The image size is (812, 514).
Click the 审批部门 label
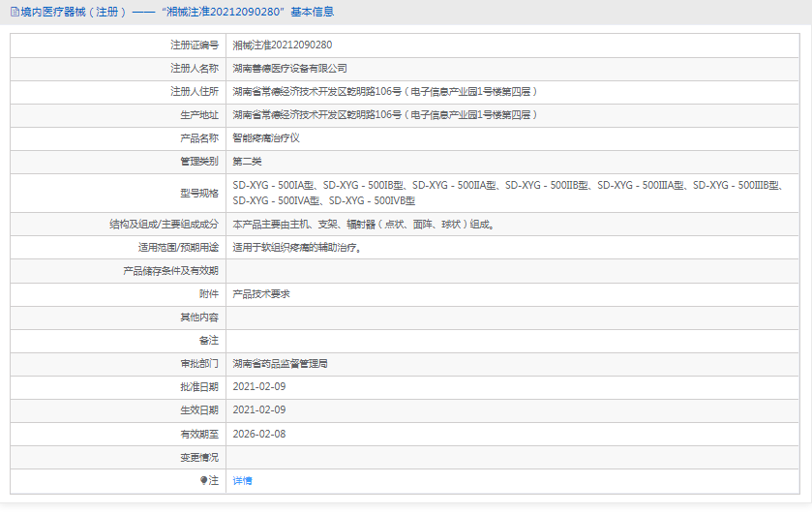(x=199, y=364)
